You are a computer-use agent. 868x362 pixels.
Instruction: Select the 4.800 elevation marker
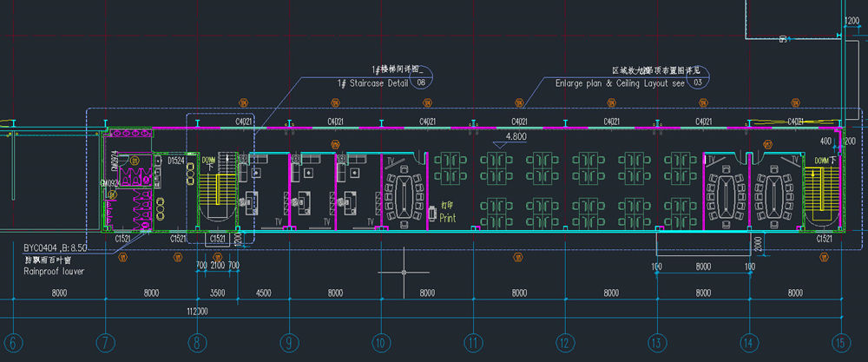click(x=516, y=136)
